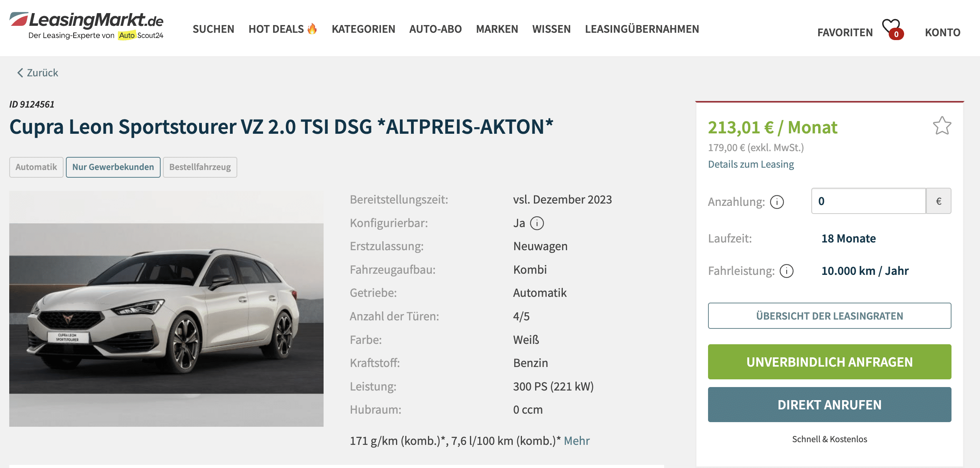Open the LEASINGÜBERNAHMEN menu item
This screenshot has width=980, height=468.
642,29
